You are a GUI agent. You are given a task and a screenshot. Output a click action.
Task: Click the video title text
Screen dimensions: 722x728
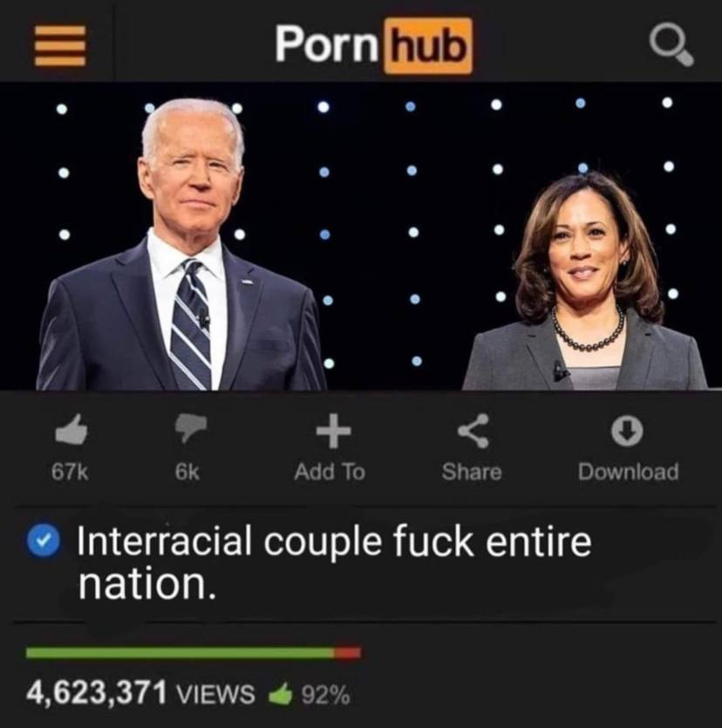tap(334, 561)
